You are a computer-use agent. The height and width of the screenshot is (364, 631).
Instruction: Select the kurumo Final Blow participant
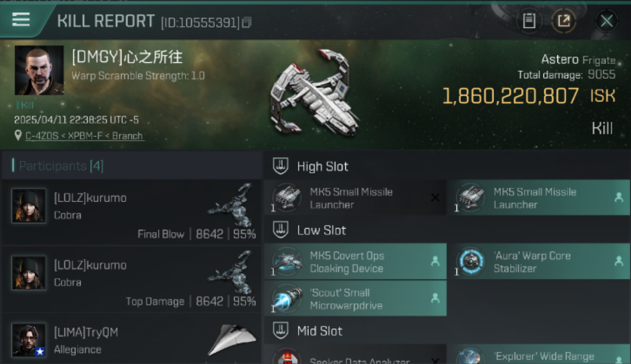coord(132,212)
